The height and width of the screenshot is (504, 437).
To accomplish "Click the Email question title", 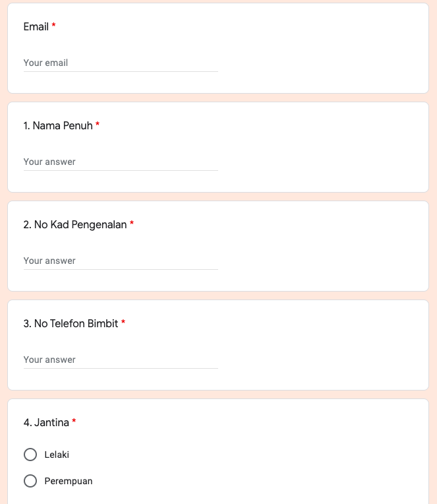I will tap(36, 26).
